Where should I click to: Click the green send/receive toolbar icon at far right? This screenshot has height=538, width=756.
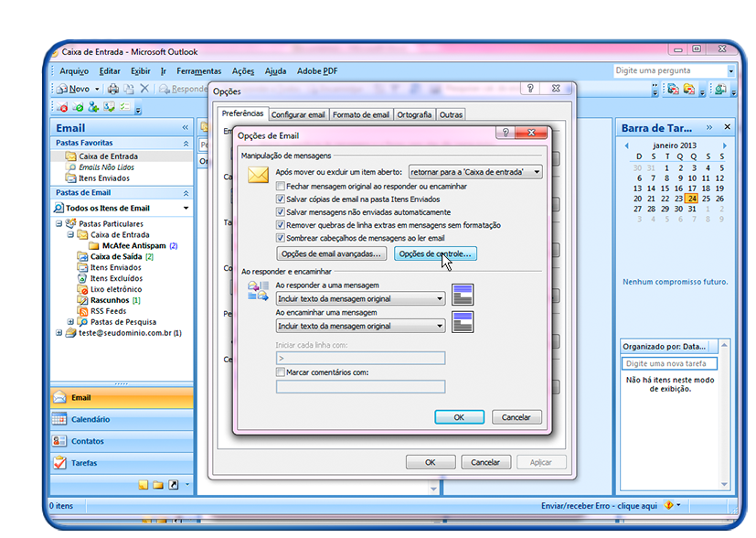[x=720, y=89]
